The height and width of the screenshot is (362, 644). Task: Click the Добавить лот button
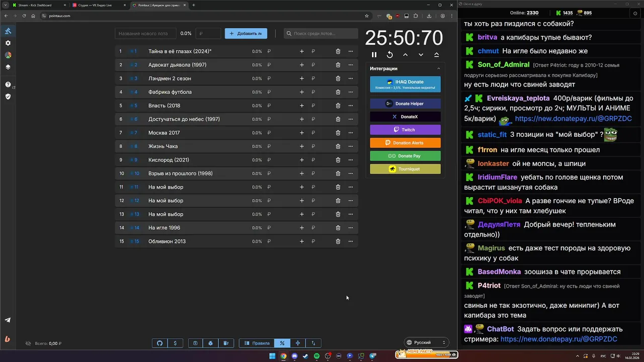click(246, 34)
